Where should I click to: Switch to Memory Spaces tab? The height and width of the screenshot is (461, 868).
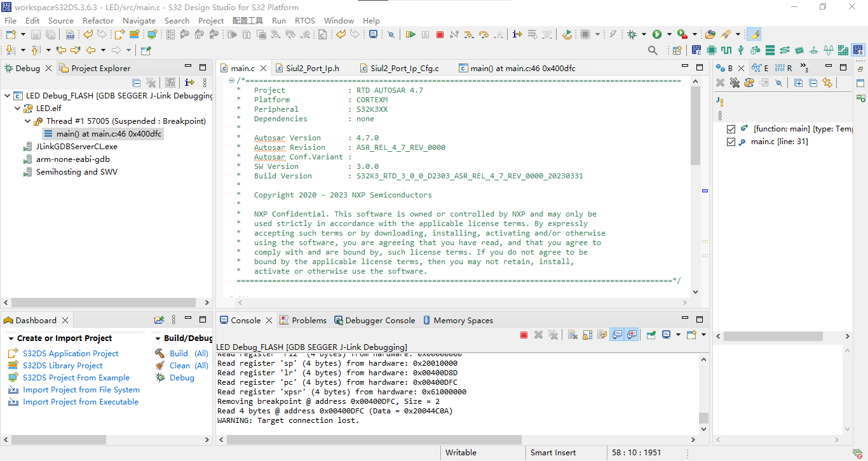[458, 321]
